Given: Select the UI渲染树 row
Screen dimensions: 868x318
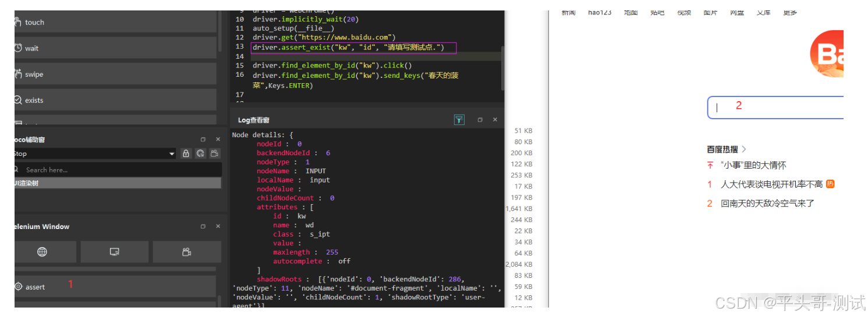Looking at the screenshot, I should click(x=118, y=183).
